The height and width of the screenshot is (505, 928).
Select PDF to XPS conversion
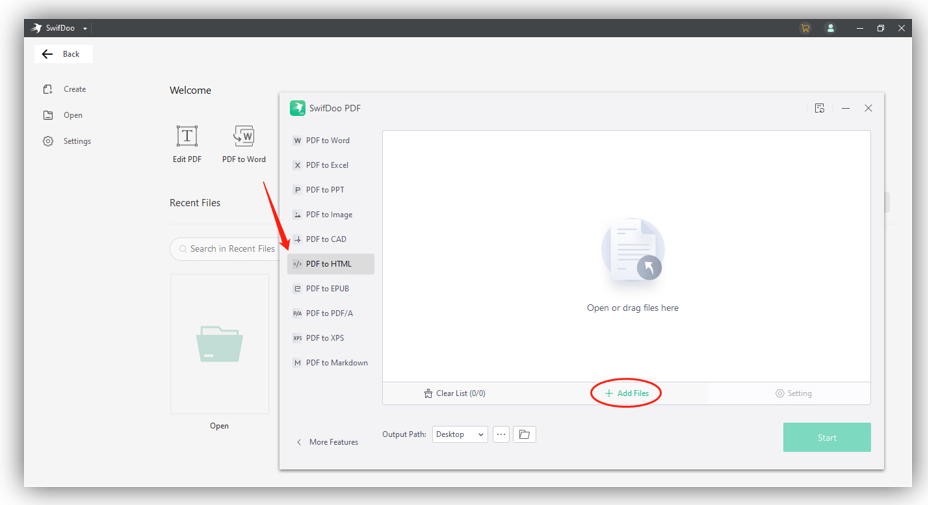click(x=330, y=338)
